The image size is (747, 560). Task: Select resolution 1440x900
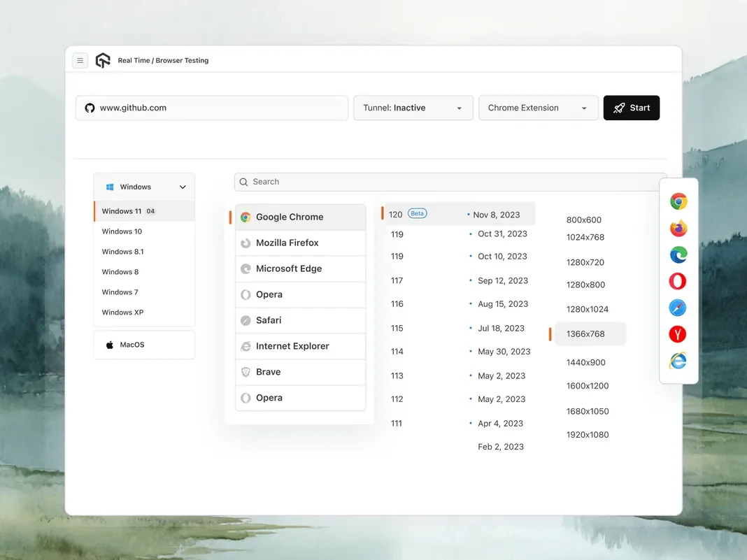[x=585, y=362]
